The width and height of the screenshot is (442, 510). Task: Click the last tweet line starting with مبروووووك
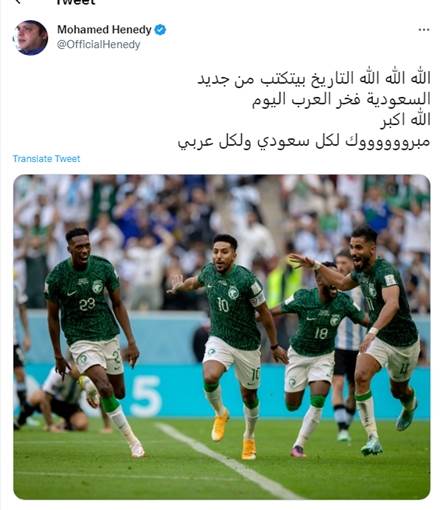(x=304, y=141)
